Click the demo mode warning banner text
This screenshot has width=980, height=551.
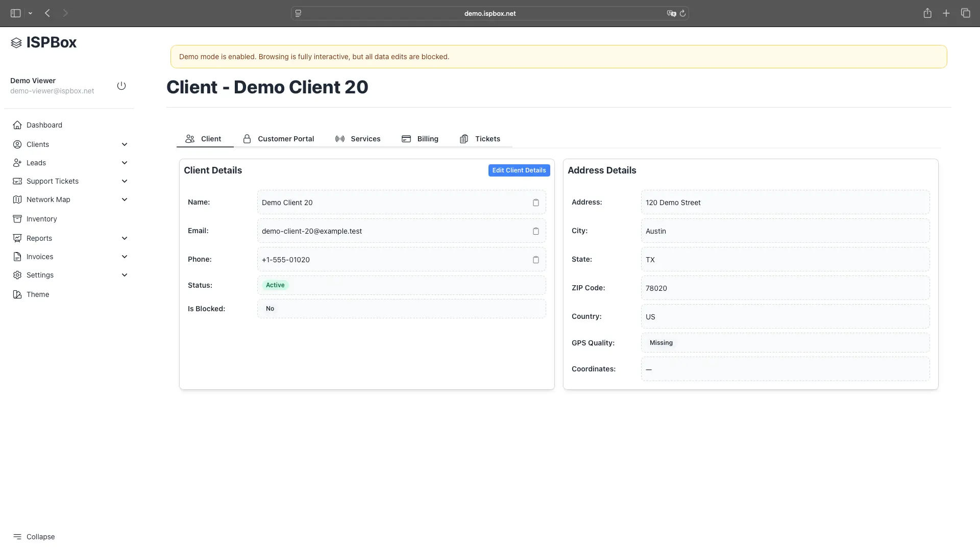[x=314, y=57]
